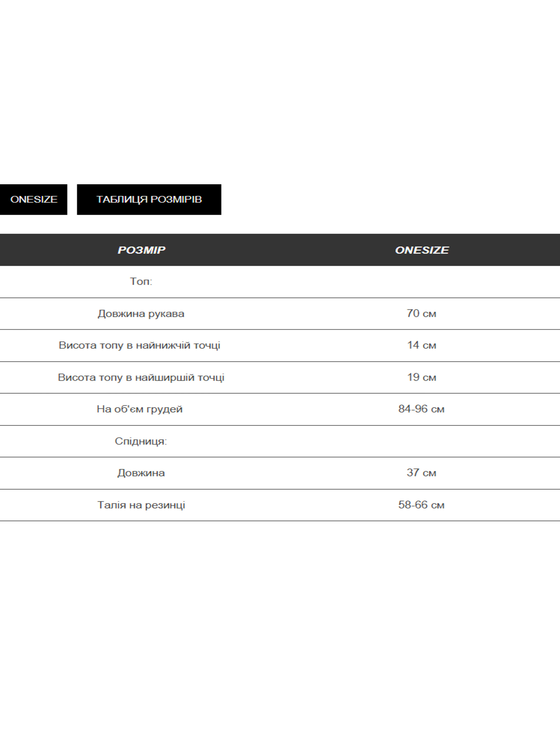Click the Талія на резинці label
560x747 pixels.
click(x=141, y=505)
